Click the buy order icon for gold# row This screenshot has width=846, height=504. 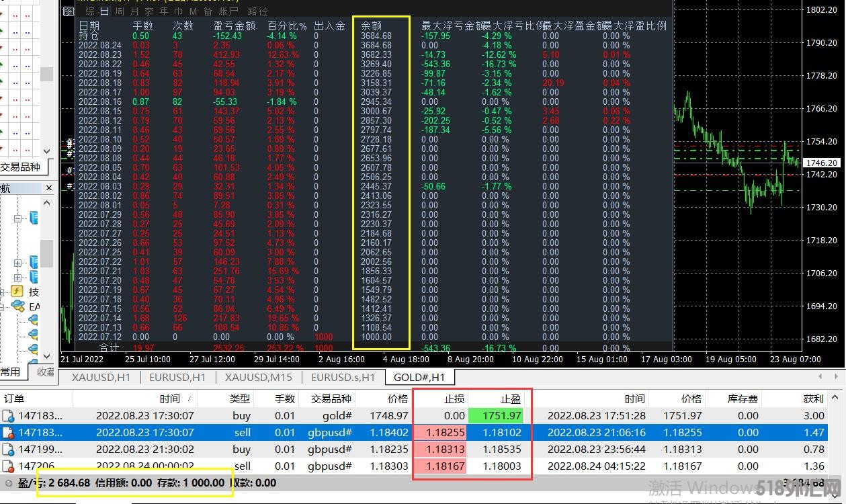pos(8,416)
